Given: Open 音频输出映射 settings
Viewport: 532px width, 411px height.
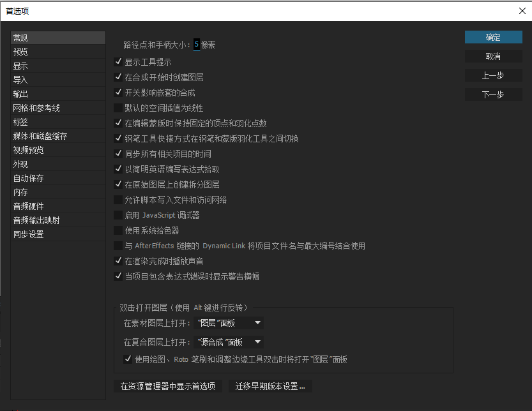Looking at the screenshot, I should coord(58,220).
